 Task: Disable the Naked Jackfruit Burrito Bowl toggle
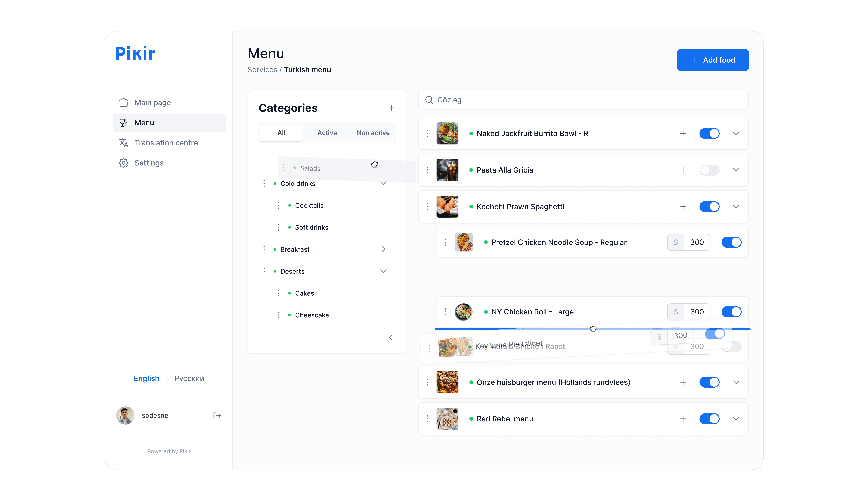point(709,134)
